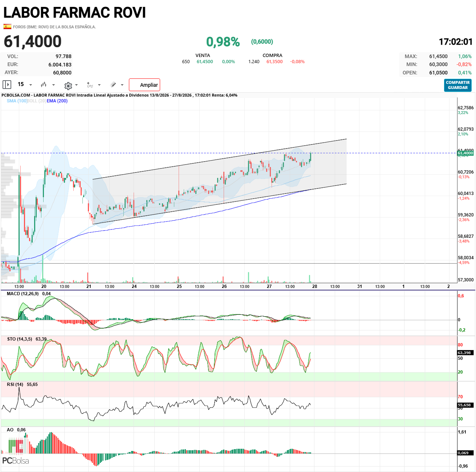The image size is (476, 472).
Task: Open chart settings gear icon
Action: (x=68, y=86)
